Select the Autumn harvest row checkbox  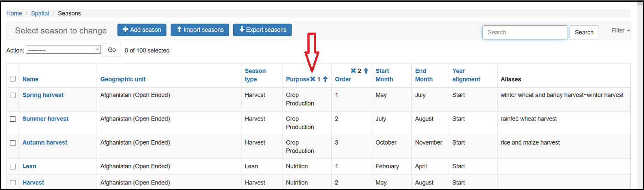pyautogui.click(x=13, y=142)
